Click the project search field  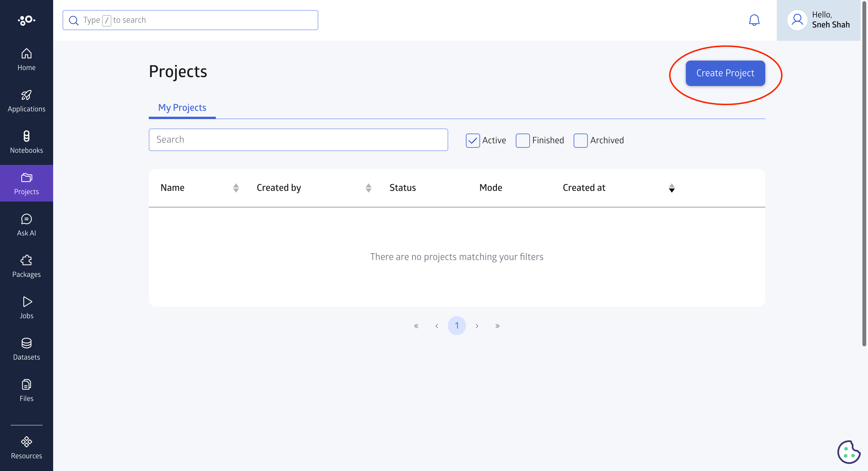click(298, 139)
